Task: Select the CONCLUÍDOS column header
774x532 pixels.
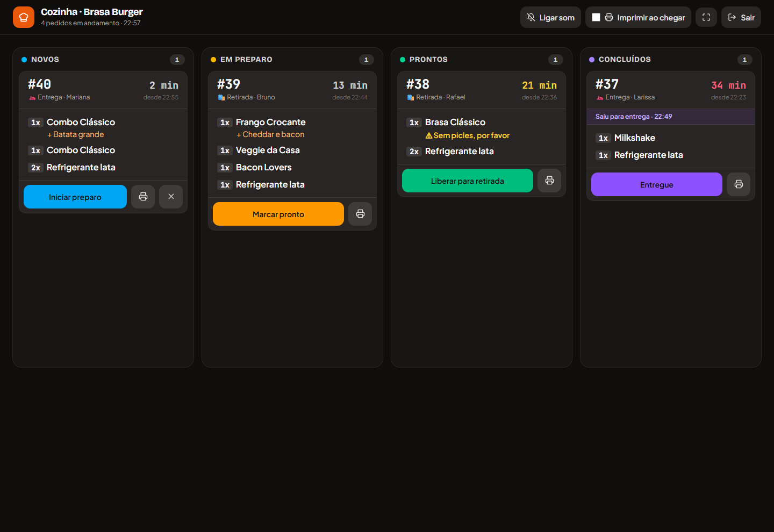Action: tap(625, 59)
